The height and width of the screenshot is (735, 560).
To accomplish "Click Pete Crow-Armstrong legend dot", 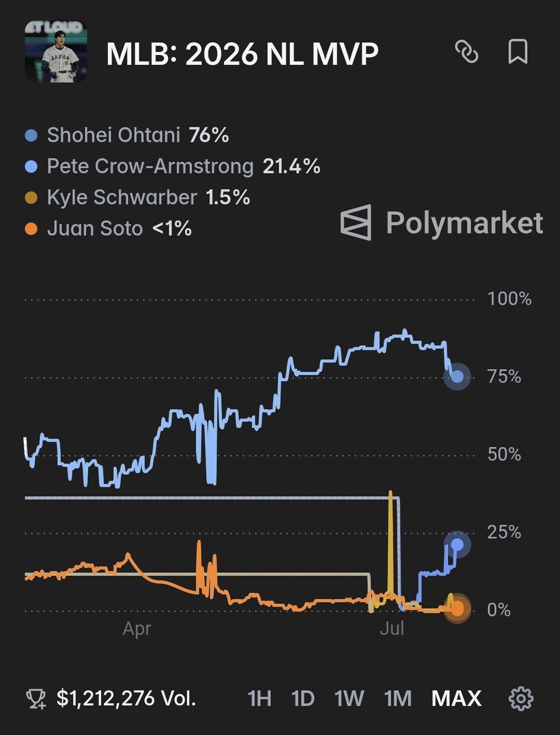I will pos(31,167).
